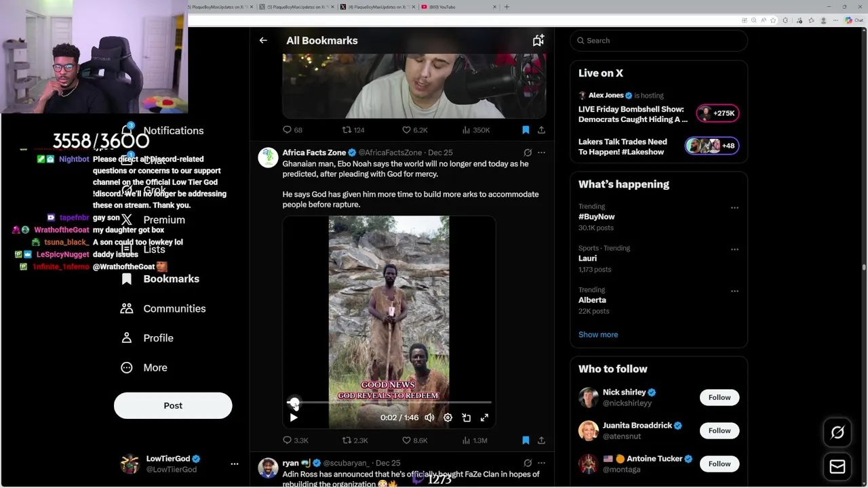Open Nick shirley's profile avatar

pyautogui.click(x=589, y=397)
